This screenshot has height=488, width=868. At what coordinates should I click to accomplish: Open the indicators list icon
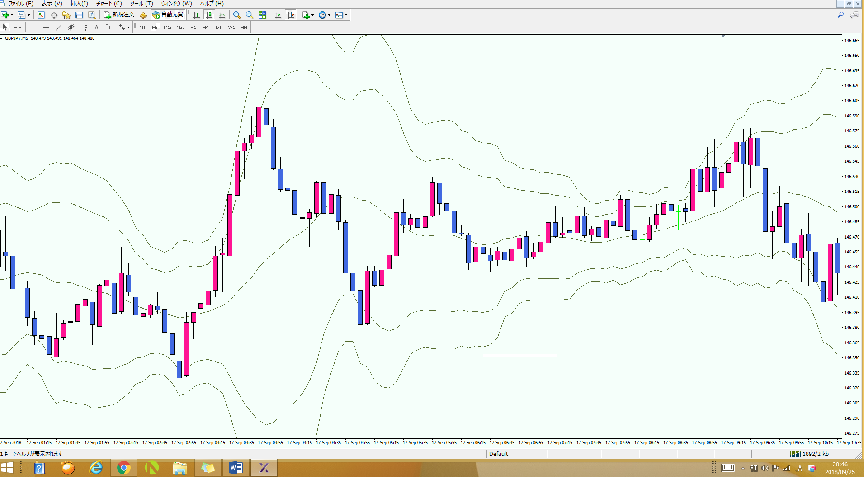click(306, 15)
